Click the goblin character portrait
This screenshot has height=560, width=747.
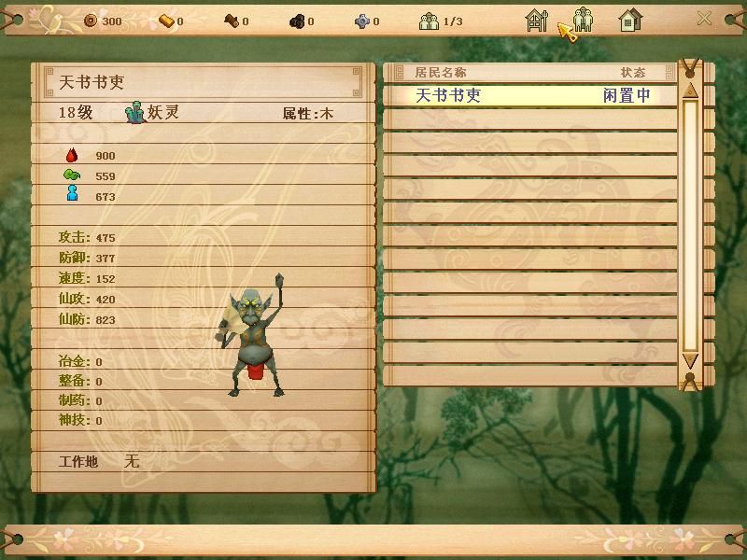click(x=252, y=336)
